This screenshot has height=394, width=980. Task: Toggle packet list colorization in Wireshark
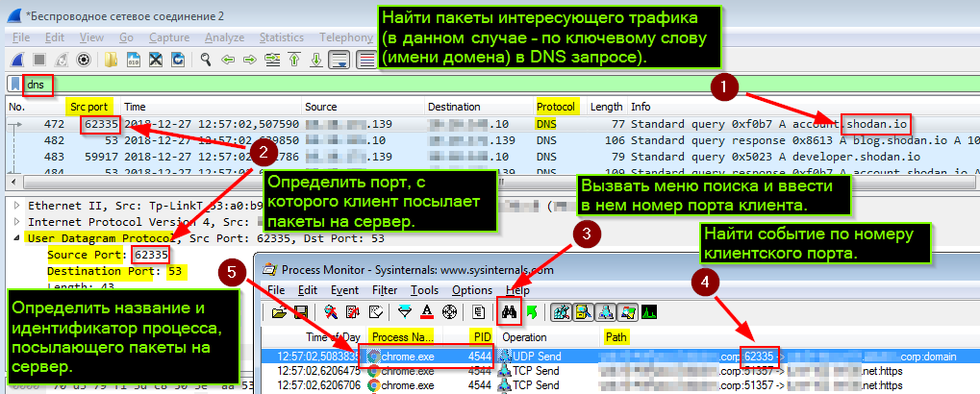(365, 60)
